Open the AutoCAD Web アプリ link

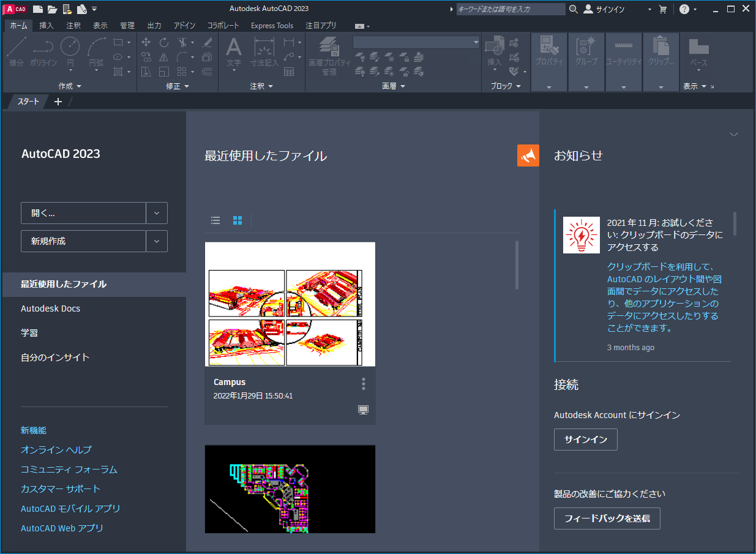62,528
